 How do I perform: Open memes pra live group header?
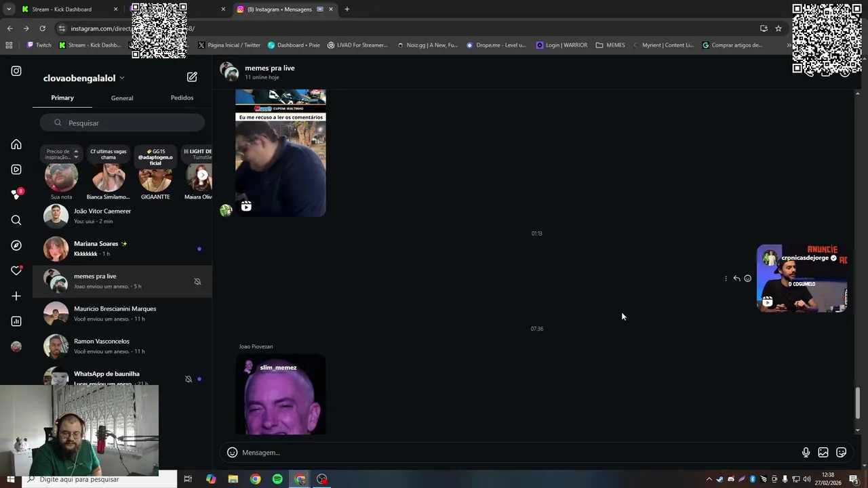click(x=258, y=72)
